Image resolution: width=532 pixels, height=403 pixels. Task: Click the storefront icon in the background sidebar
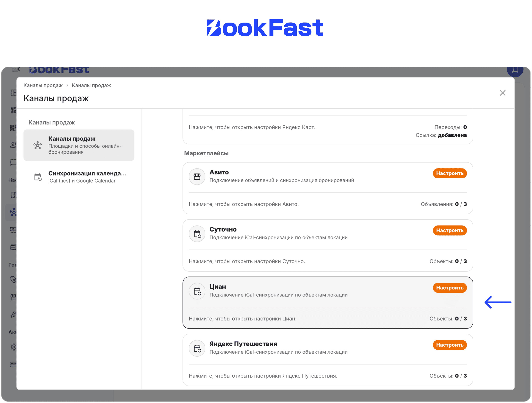click(13, 297)
